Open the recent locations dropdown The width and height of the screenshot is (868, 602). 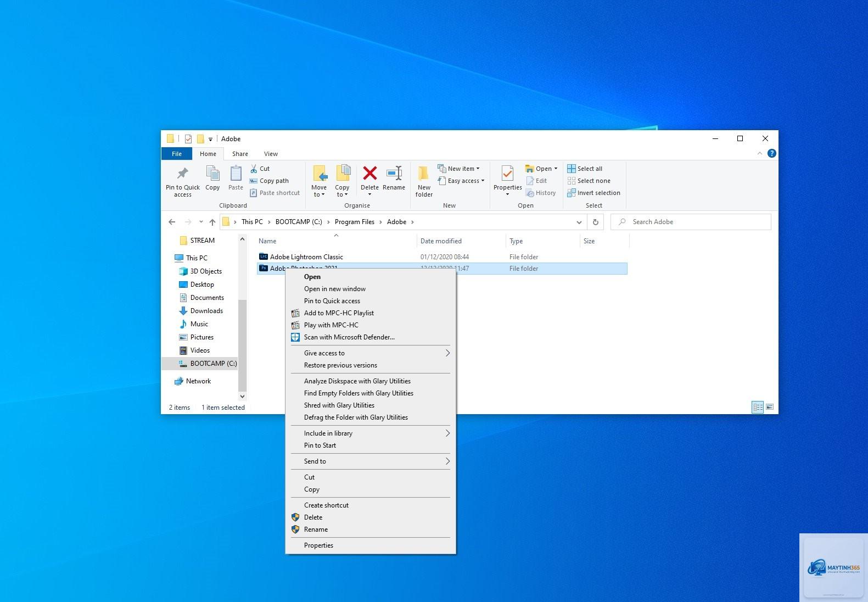coord(201,222)
